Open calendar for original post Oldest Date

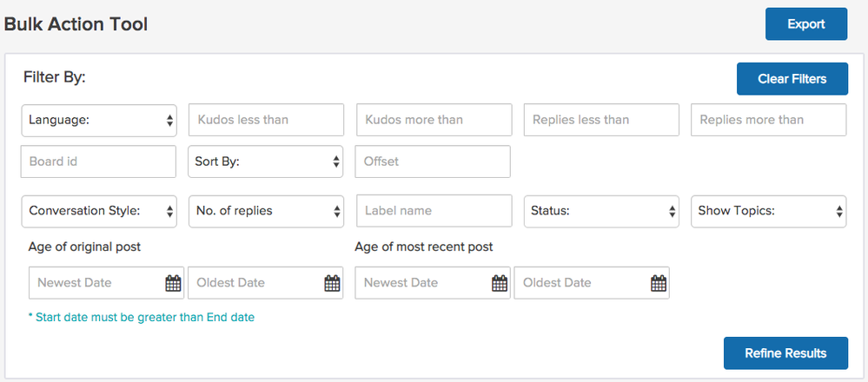click(x=332, y=283)
